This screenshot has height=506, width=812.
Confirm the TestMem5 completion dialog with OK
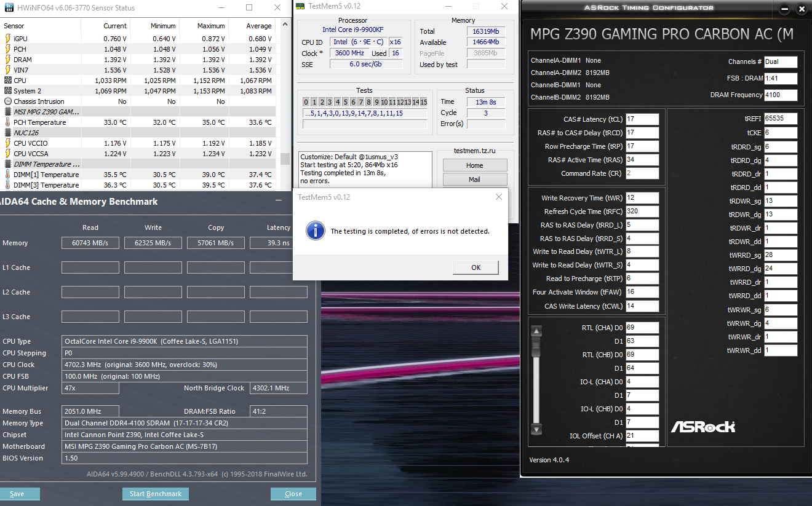pos(476,267)
